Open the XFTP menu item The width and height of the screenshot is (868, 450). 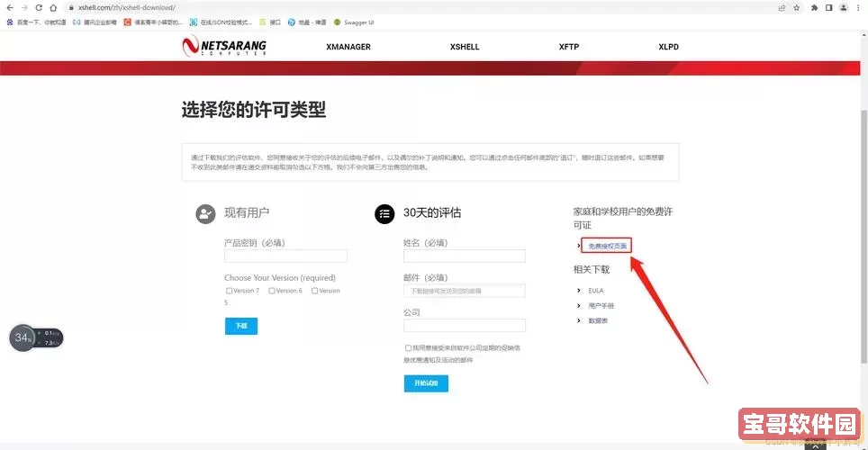(x=568, y=47)
